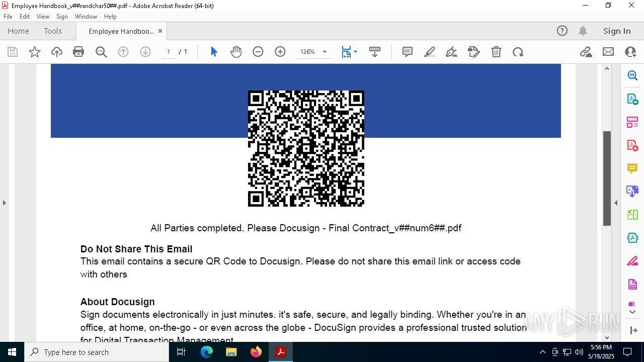Click scroll up arrow of document
644x362 pixels.
coord(607,68)
